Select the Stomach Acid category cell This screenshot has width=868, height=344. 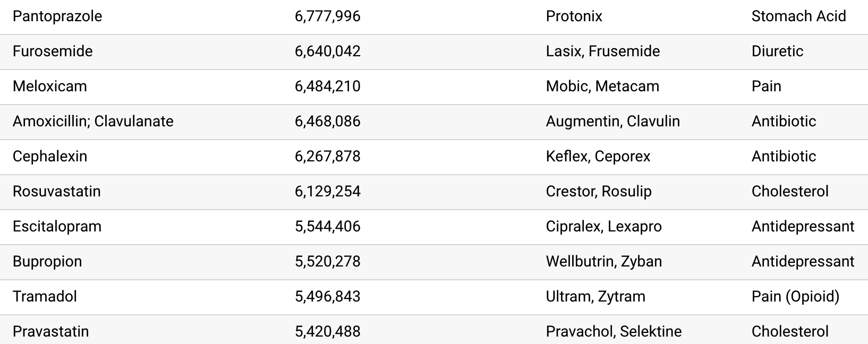(799, 16)
